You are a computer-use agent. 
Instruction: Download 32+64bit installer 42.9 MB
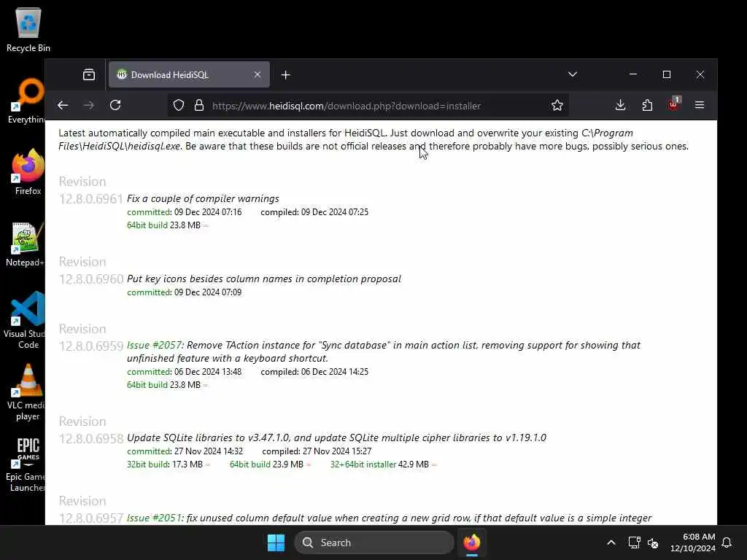coord(363,464)
